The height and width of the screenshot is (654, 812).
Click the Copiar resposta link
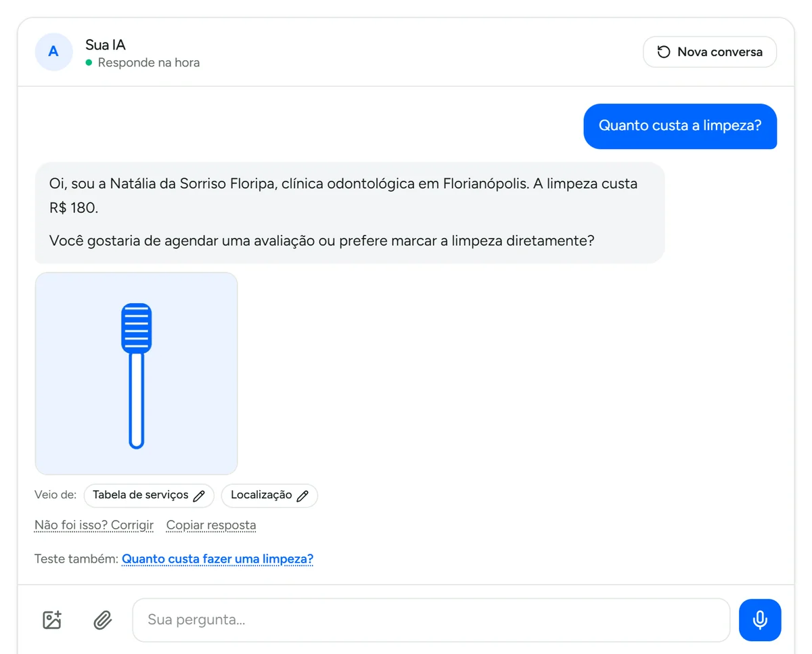point(211,525)
